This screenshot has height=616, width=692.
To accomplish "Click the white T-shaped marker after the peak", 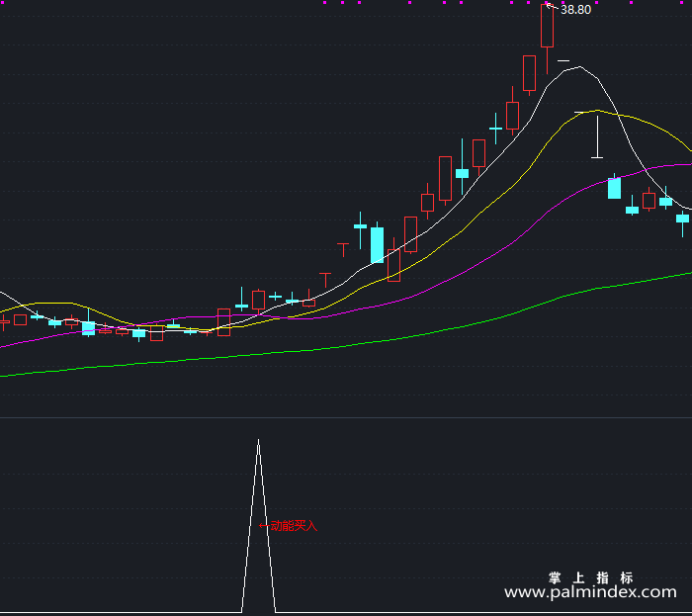I will (x=597, y=136).
